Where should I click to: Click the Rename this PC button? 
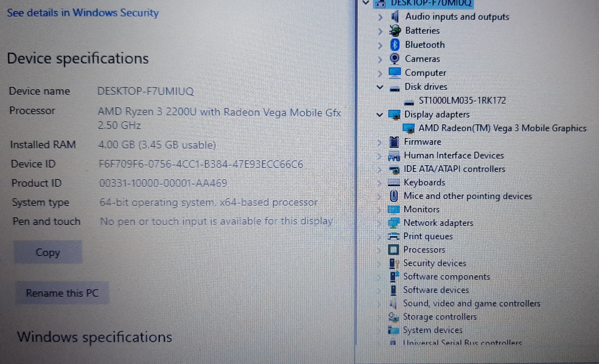click(x=63, y=293)
